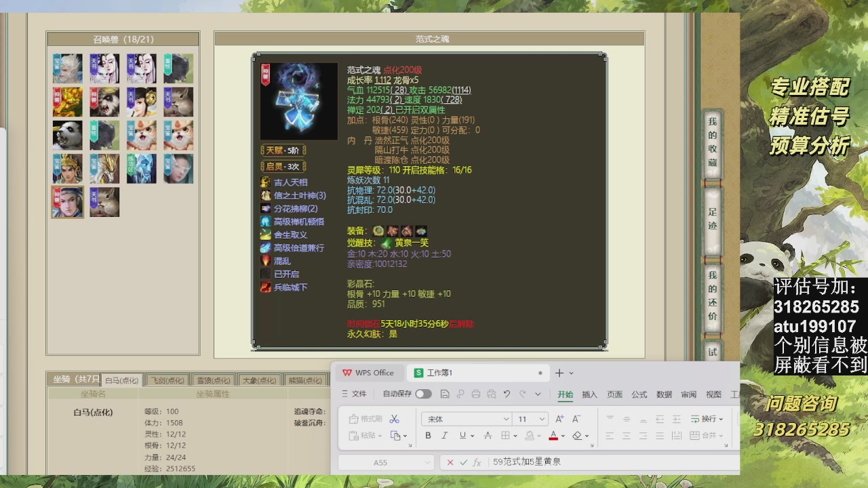Click the 高级禅机顿悟 skill icon

(x=266, y=222)
